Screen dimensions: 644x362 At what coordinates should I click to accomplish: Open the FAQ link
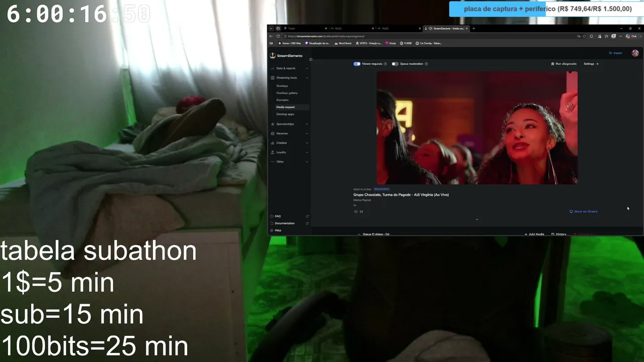(289, 216)
